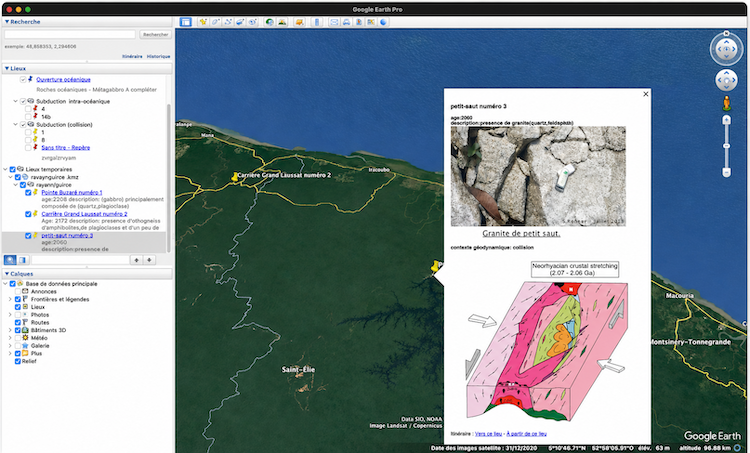The height and width of the screenshot is (453, 750).
Task: Uncheck petit-saut numéro 3 checkbox
Action: coord(28,236)
